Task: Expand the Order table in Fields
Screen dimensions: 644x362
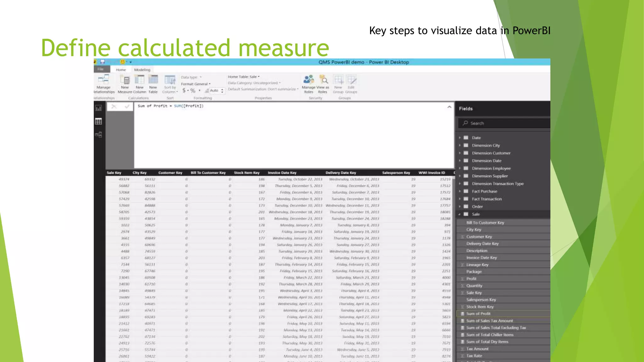Action: (x=460, y=206)
